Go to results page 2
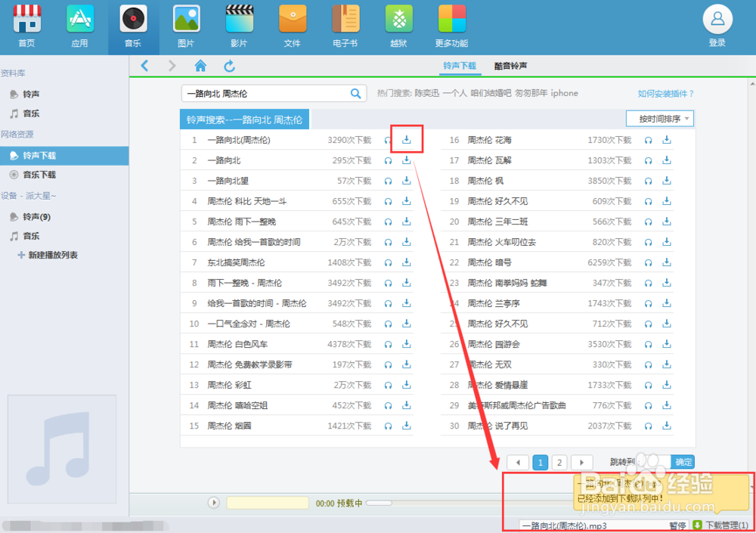756x533 pixels. [559, 462]
